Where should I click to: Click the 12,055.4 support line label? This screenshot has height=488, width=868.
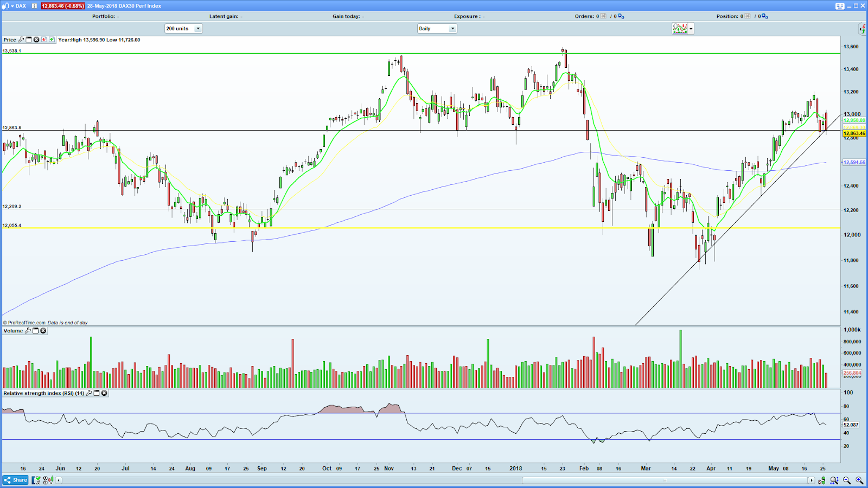[x=12, y=226]
